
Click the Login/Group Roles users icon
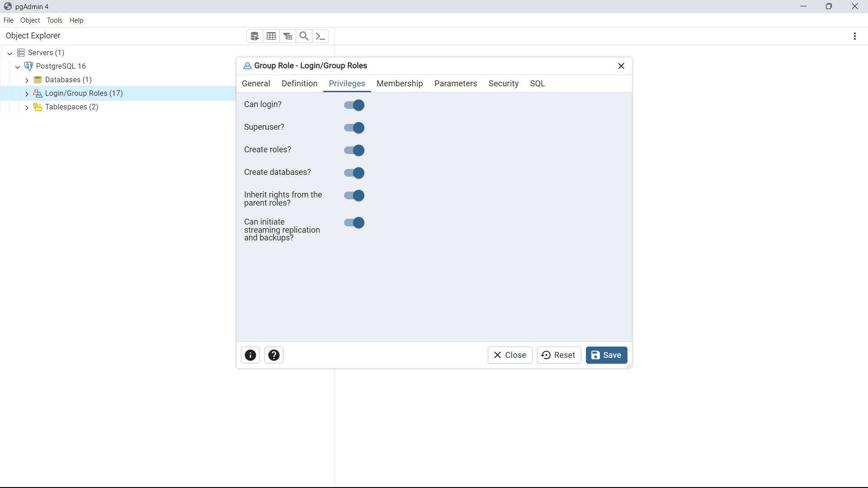pos(38,94)
